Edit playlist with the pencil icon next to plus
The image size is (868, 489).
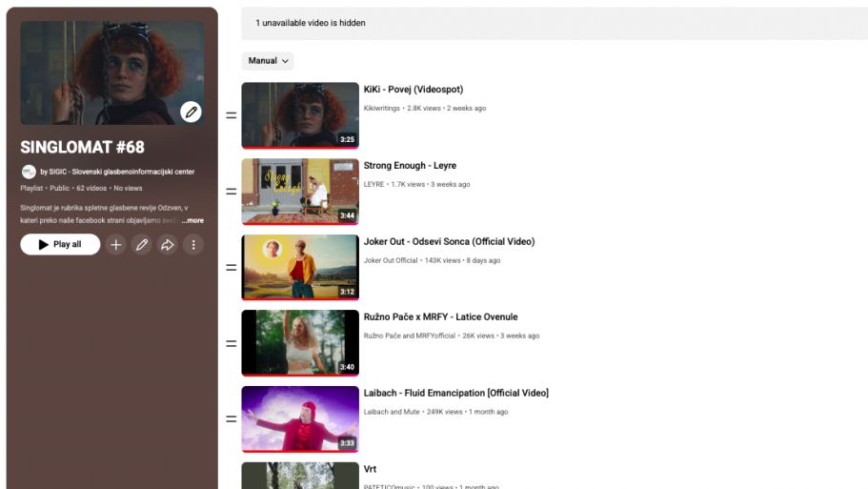point(142,244)
